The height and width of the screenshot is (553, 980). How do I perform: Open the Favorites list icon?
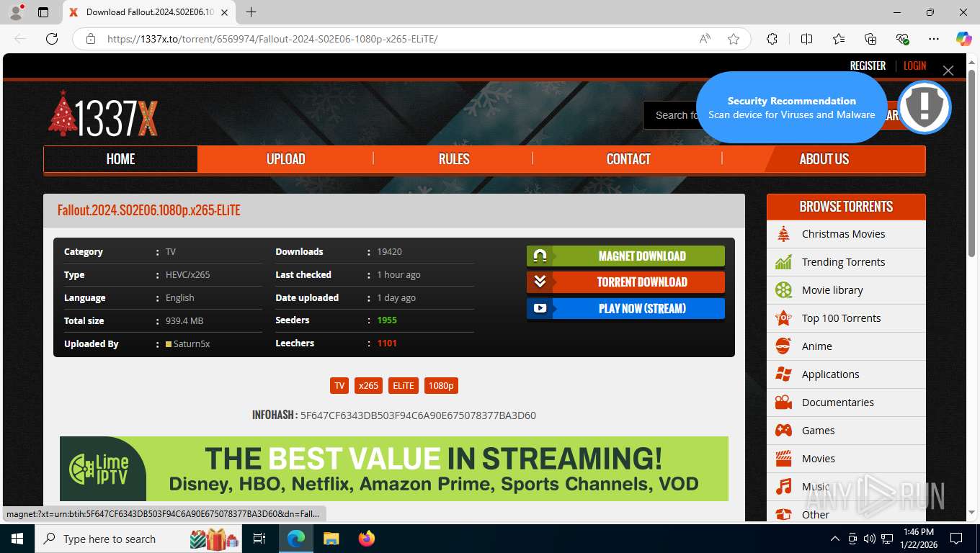[839, 39]
